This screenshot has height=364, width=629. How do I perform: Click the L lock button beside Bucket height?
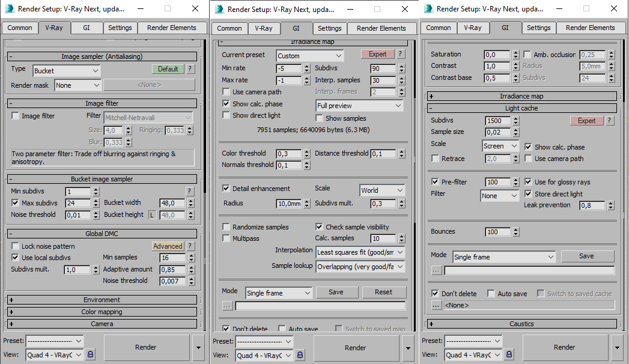[x=152, y=215]
